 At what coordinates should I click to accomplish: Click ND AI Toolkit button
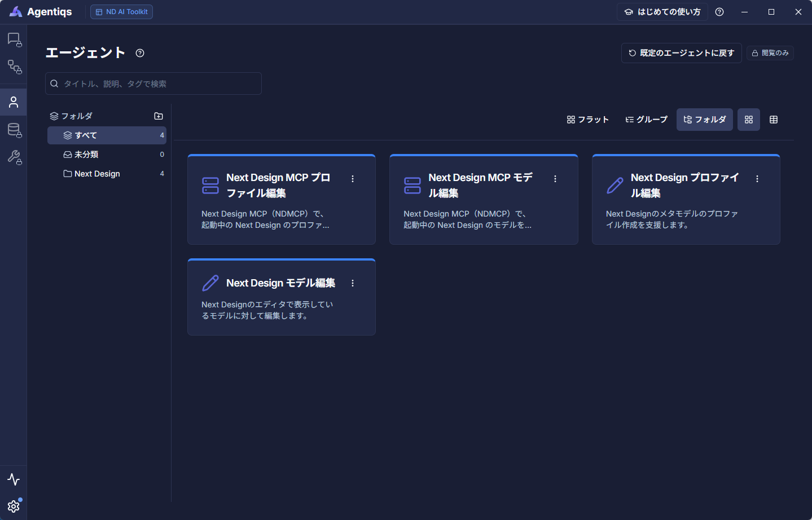click(121, 12)
